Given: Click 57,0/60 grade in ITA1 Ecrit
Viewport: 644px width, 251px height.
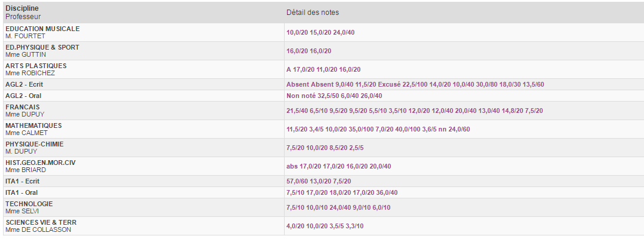Looking at the screenshot, I should [297, 182].
